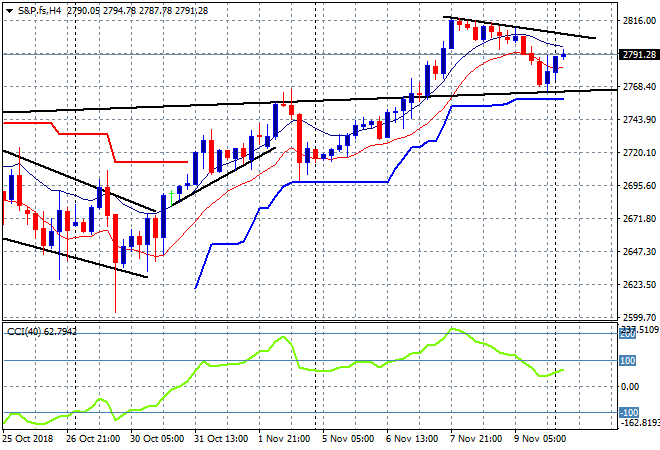Click the time label 1 Nov 21:00

pyautogui.click(x=284, y=439)
